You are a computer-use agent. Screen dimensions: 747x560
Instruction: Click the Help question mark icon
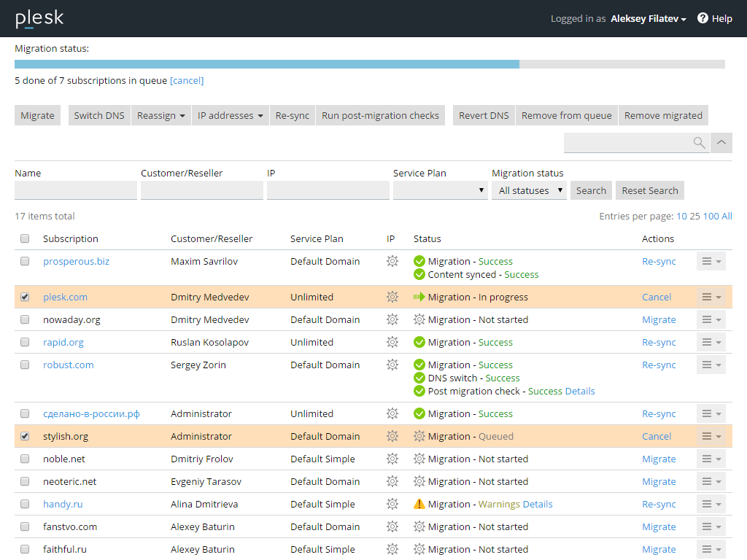[703, 18]
